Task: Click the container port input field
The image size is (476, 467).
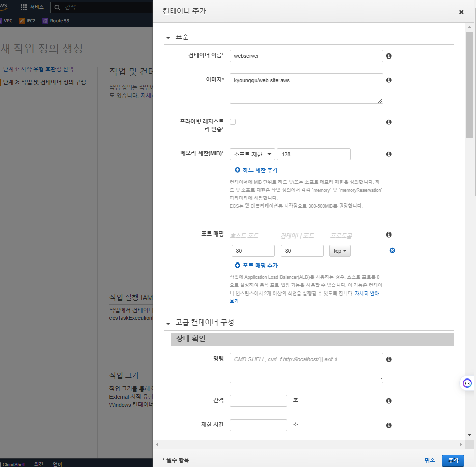Action: [302, 251]
